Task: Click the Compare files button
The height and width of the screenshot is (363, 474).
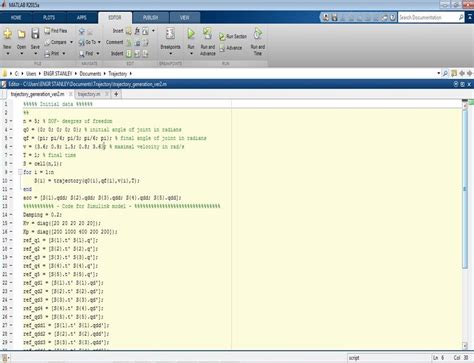Action: point(55,42)
